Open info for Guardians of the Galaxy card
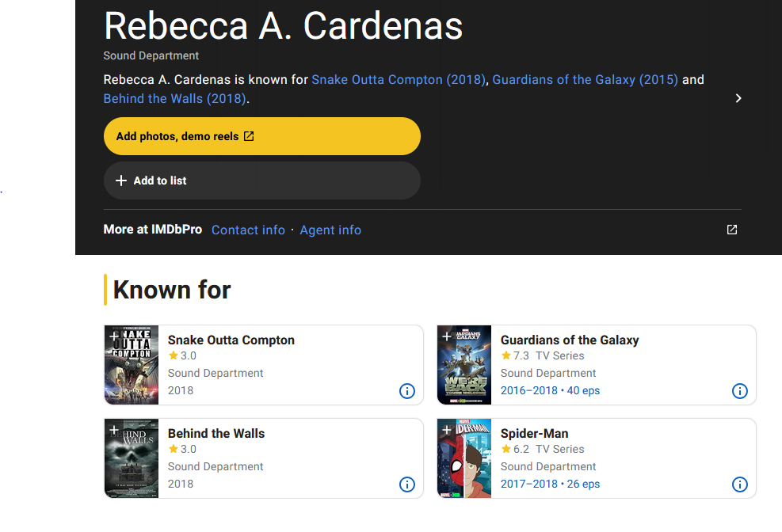Screen dimensions: 782x532 (x=739, y=391)
